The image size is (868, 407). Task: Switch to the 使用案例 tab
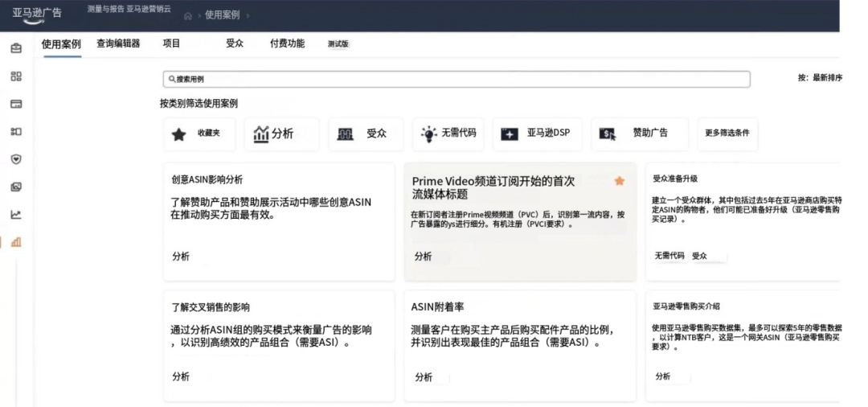[x=61, y=44]
